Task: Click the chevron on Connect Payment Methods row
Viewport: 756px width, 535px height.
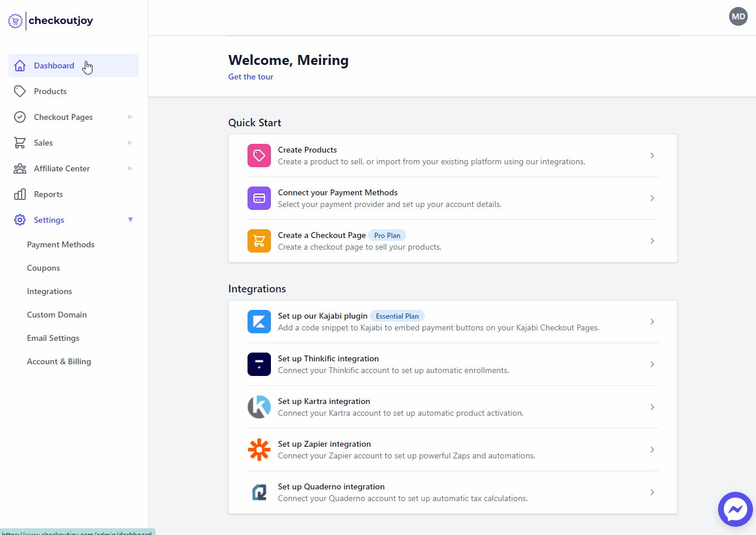Action: point(652,198)
